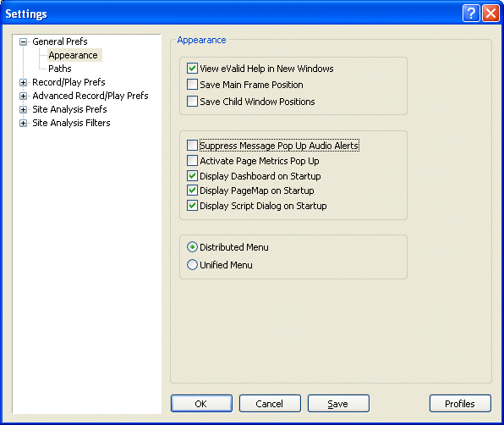Select Paths in the tree
The image size is (504, 425).
click(x=60, y=69)
